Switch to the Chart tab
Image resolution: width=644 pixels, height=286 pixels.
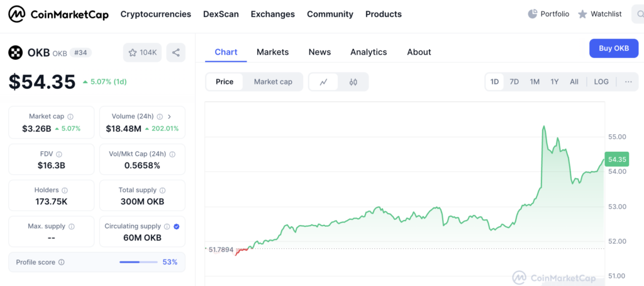(x=226, y=52)
